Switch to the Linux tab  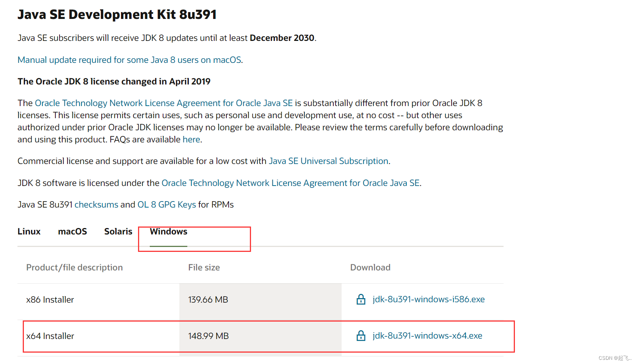click(29, 231)
